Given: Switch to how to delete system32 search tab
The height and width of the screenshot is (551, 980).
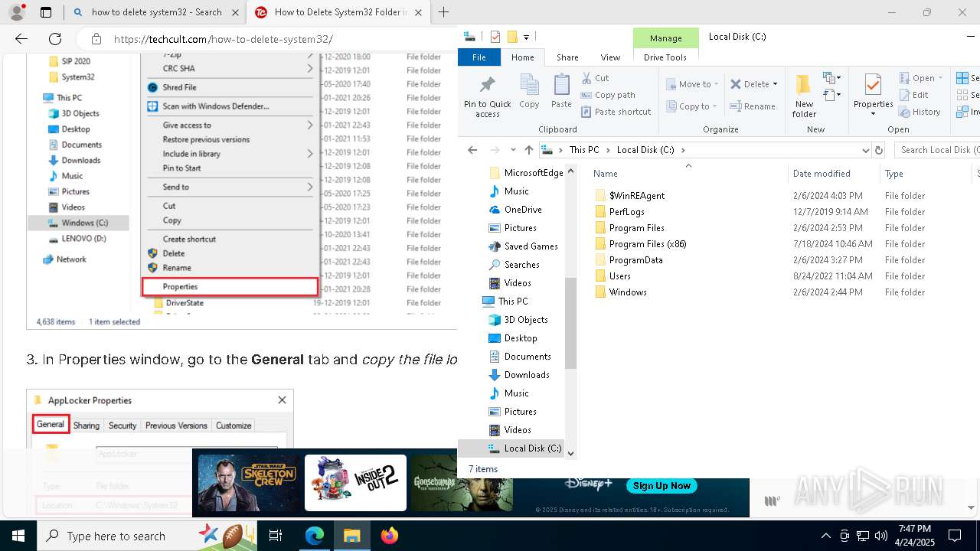Looking at the screenshot, I should (x=155, y=12).
